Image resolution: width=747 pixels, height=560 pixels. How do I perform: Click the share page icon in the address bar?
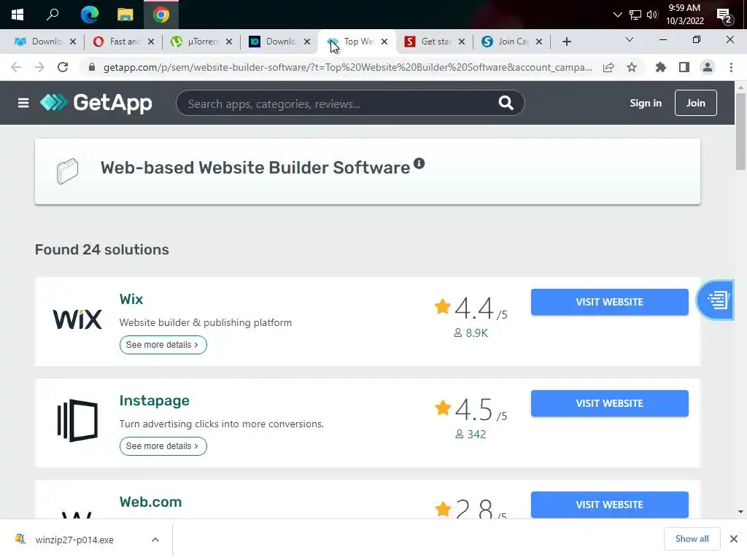[x=608, y=67]
